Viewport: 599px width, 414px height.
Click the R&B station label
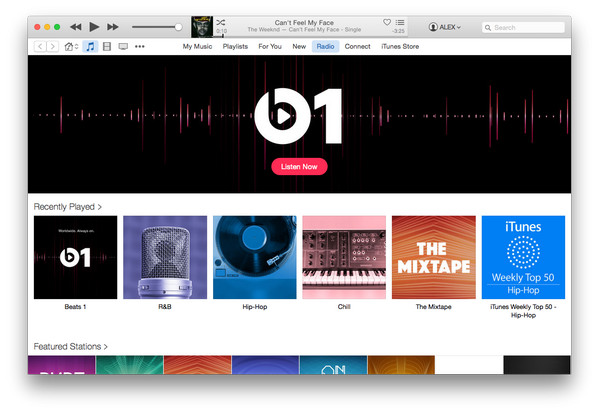point(165,307)
